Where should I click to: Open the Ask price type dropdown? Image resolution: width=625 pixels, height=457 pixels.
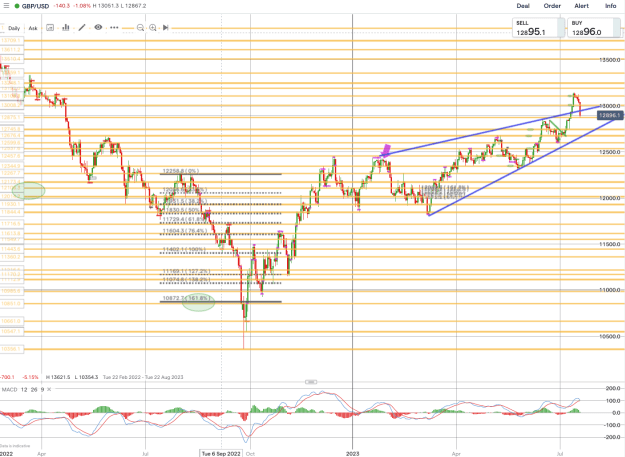click(x=33, y=28)
